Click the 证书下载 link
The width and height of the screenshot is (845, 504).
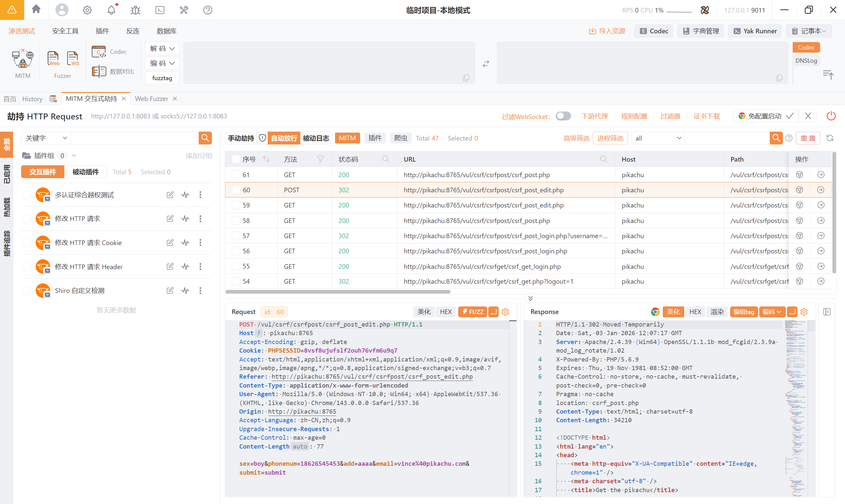click(706, 116)
